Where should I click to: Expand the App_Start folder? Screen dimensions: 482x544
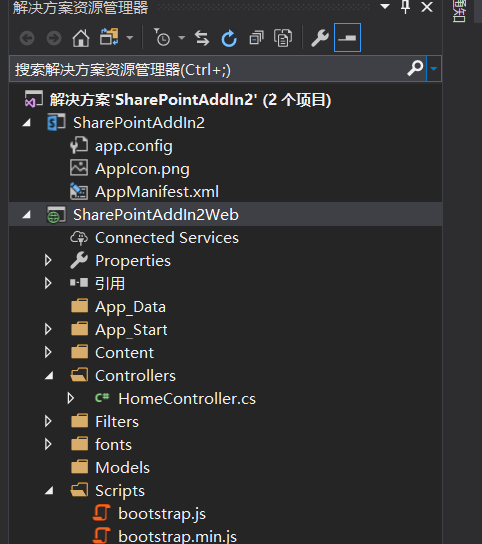(48, 329)
